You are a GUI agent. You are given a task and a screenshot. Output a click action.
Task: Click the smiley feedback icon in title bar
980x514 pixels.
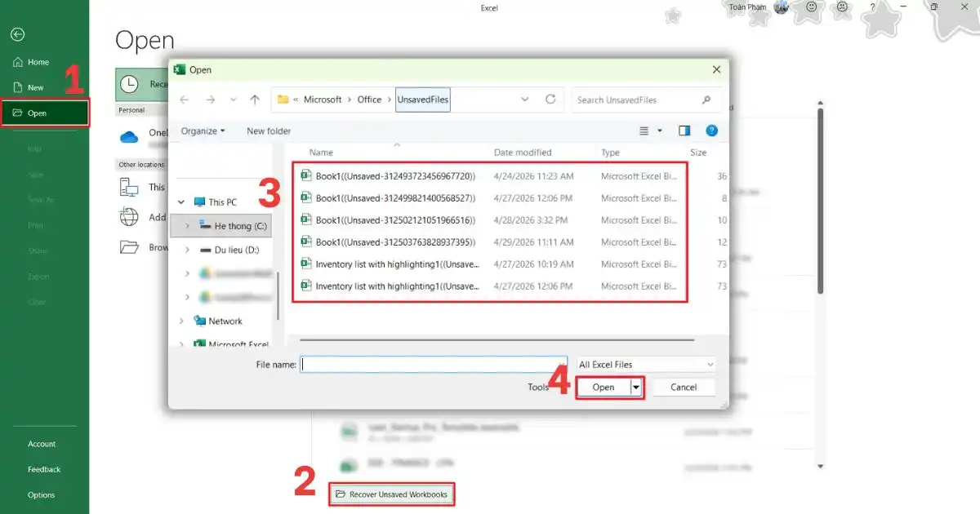812,7
